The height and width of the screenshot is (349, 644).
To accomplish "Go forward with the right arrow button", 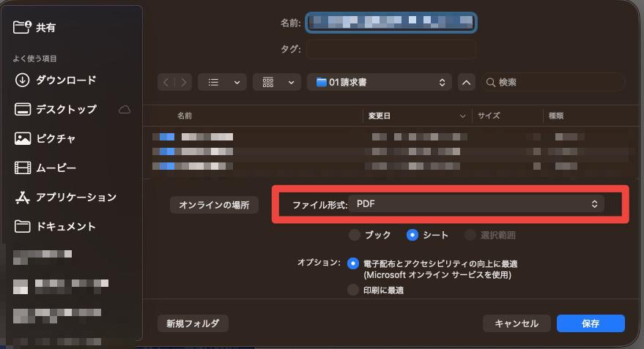I will tap(184, 83).
